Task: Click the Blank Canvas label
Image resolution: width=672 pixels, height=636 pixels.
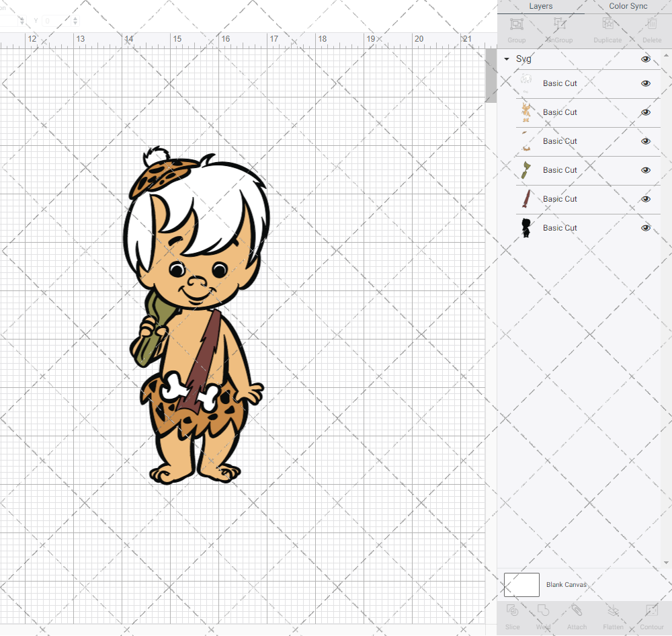Action: pyautogui.click(x=566, y=584)
